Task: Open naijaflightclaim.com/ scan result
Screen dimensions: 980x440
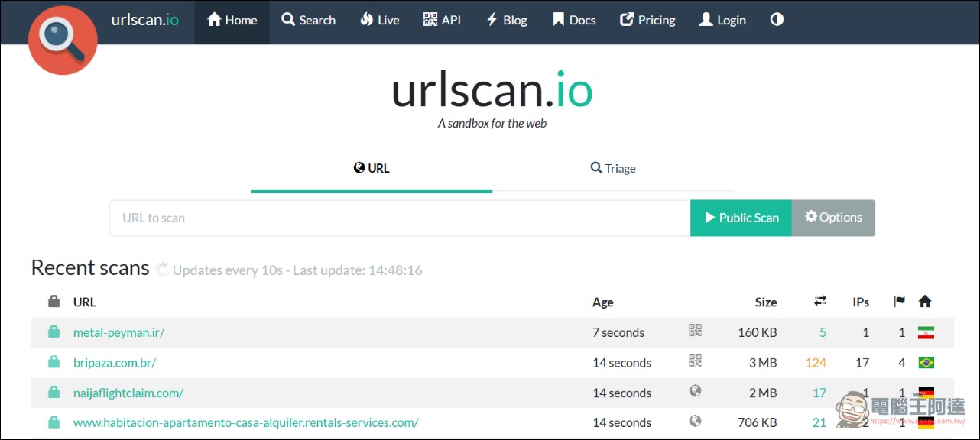Action: point(128,393)
